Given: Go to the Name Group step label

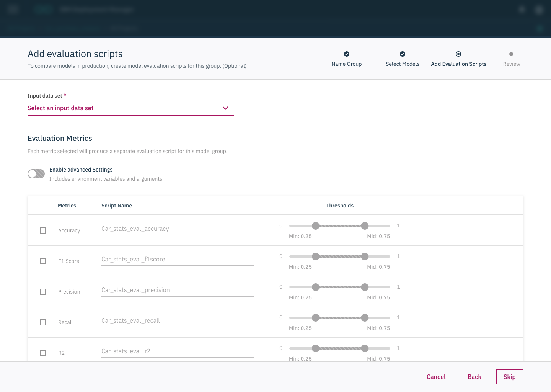Looking at the screenshot, I should pos(347,64).
